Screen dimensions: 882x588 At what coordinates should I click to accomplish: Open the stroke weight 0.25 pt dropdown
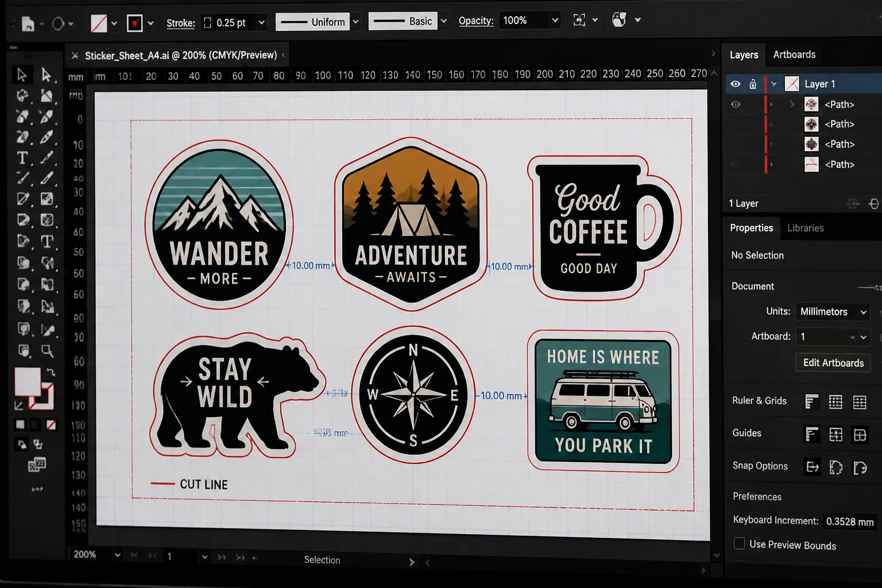(262, 22)
